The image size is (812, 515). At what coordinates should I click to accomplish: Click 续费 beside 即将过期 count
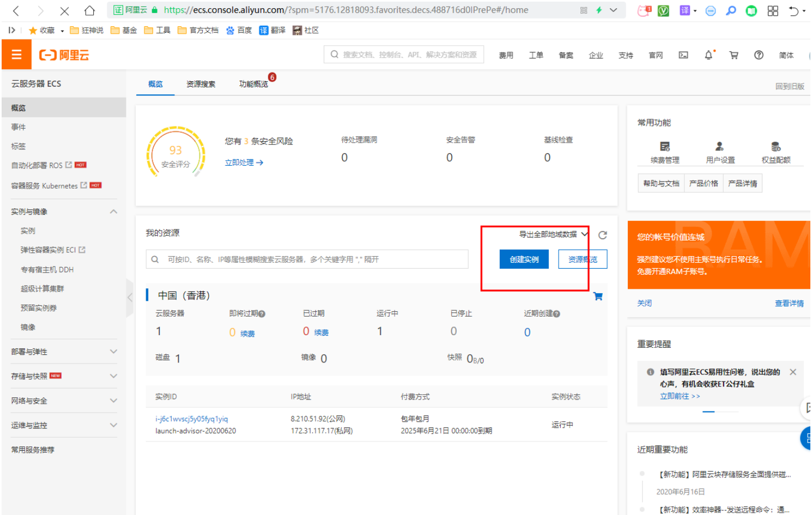pos(247,334)
